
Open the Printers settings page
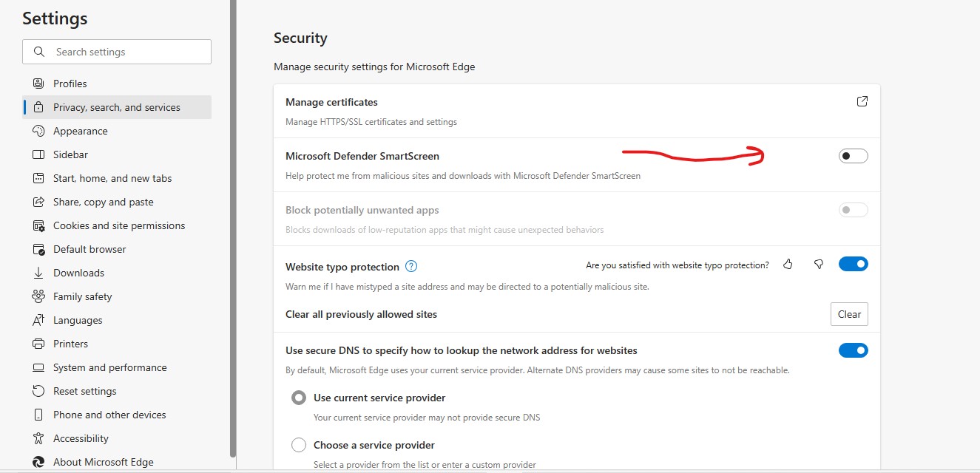(117, 344)
